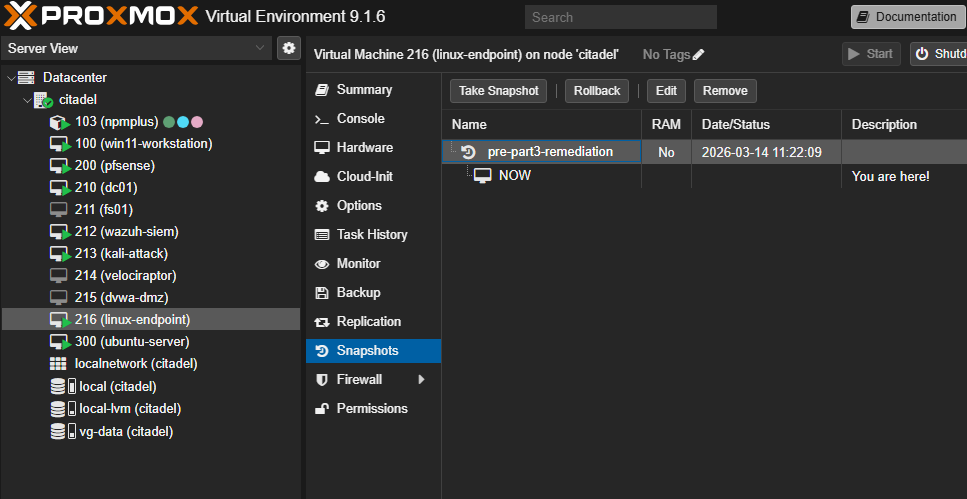Open the Server View gear settings
This screenshot has height=499, width=967.
pos(289,48)
